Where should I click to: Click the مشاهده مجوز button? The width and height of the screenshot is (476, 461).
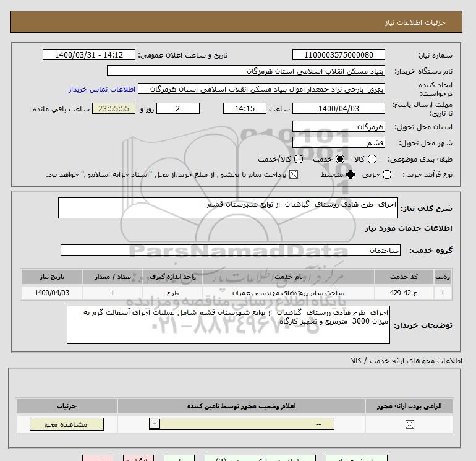(67, 424)
